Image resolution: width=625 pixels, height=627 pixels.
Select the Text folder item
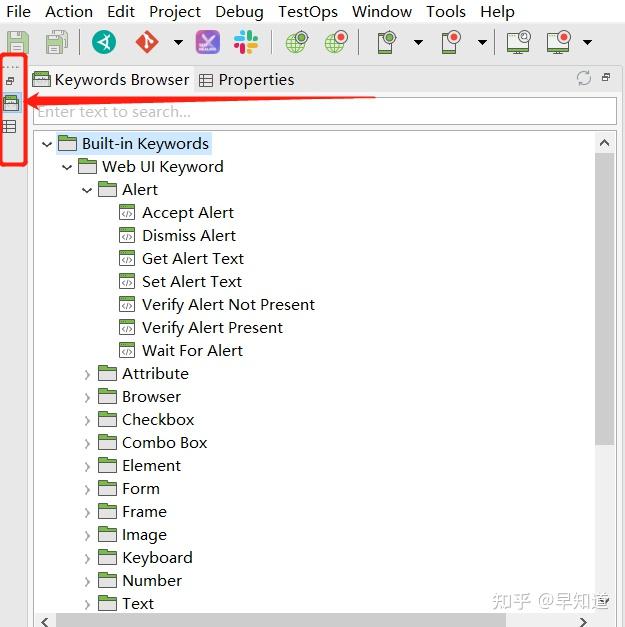[x=126, y=603]
